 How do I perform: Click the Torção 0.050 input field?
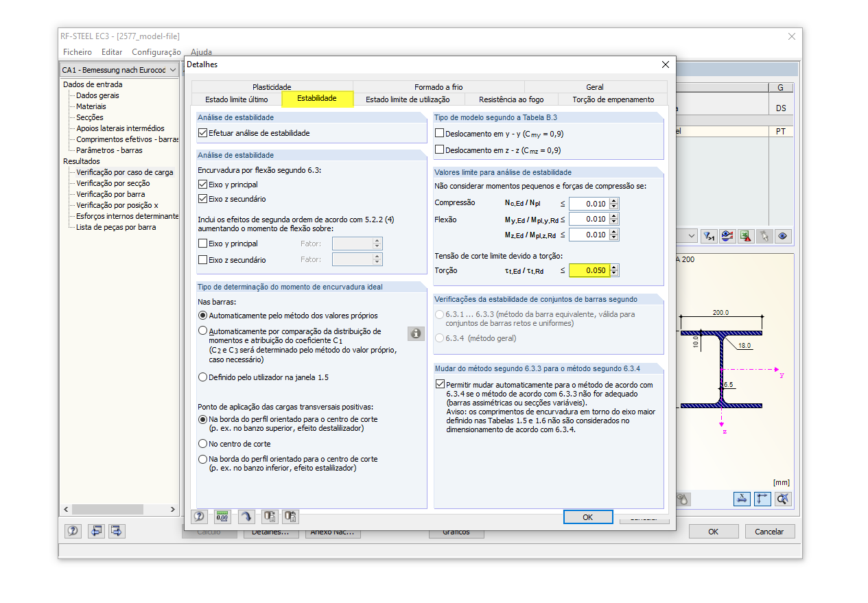[x=589, y=270]
